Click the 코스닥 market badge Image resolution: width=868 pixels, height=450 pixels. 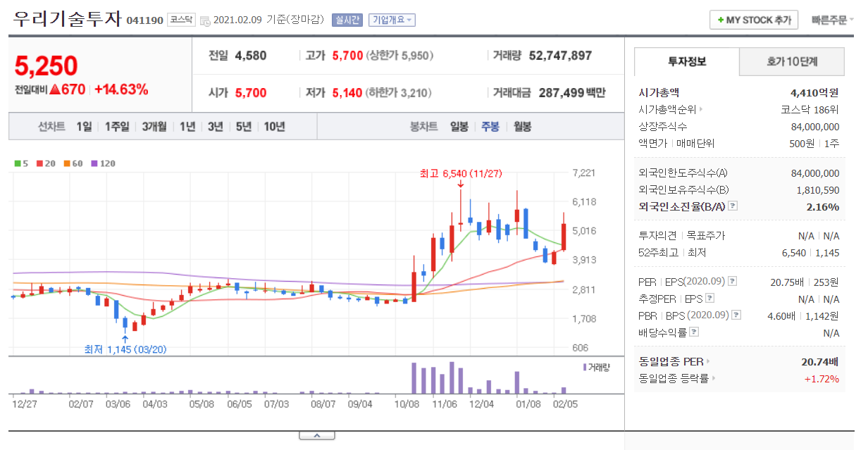pyautogui.click(x=181, y=20)
